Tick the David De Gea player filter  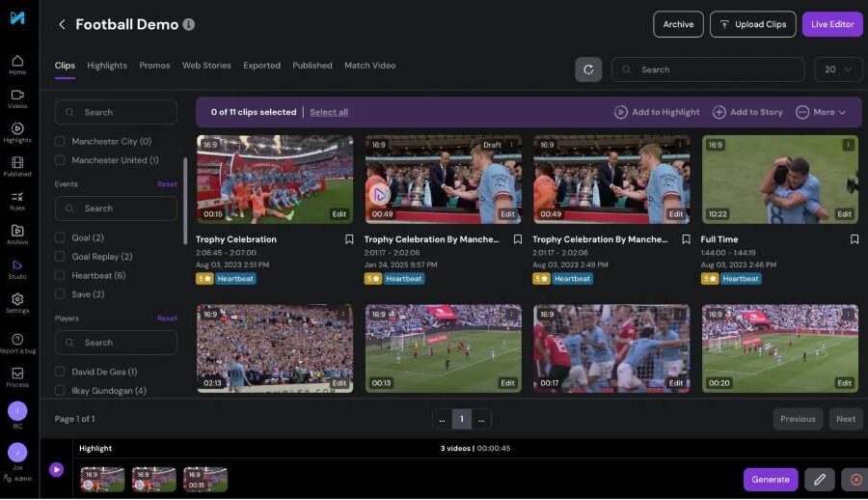tap(60, 372)
